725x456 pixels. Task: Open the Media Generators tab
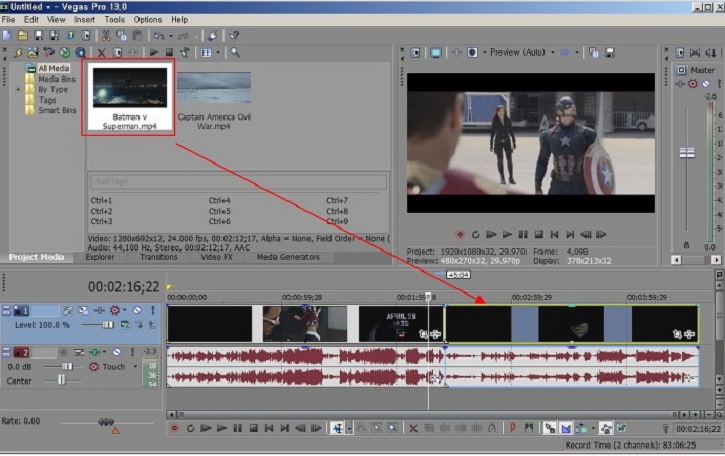288,257
